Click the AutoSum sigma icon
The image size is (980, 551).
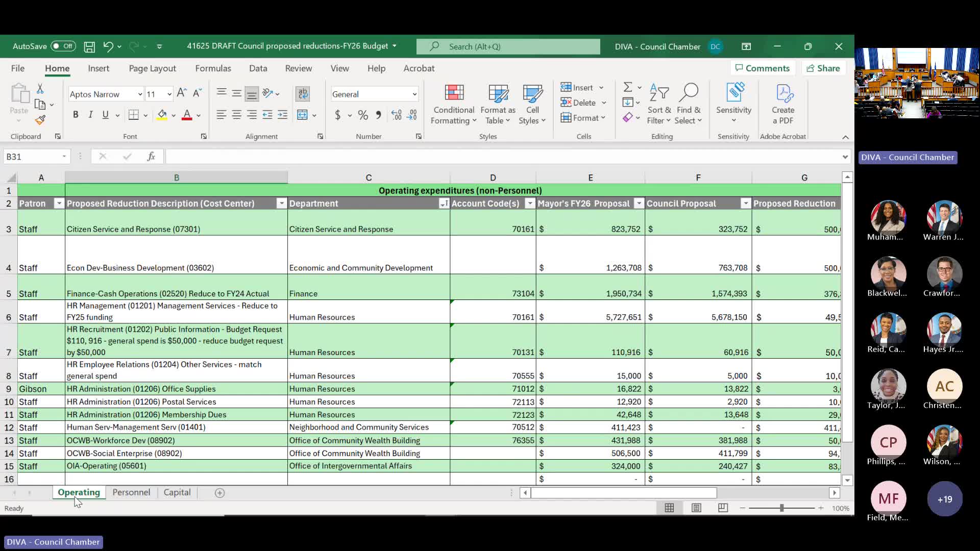[628, 87]
